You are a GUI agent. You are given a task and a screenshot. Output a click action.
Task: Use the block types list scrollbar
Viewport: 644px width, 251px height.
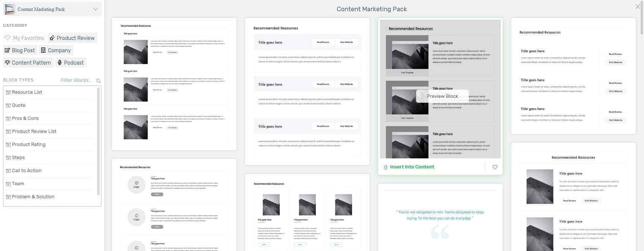(98, 141)
